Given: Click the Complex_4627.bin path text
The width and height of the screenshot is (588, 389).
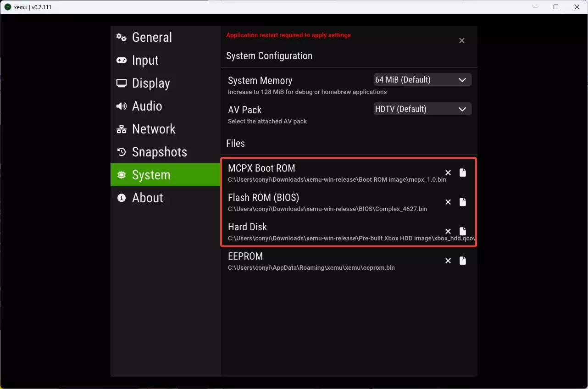Looking at the screenshot, I should click(x=327, y=209).
